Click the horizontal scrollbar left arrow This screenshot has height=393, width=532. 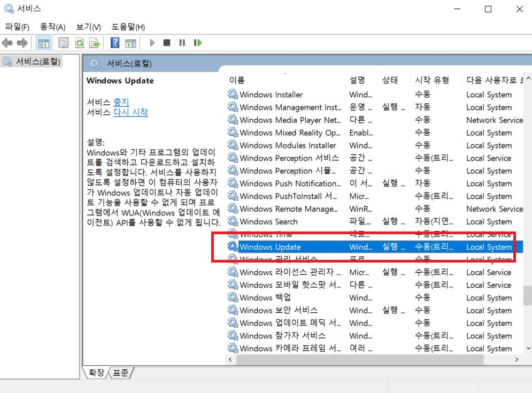point(230,359)
